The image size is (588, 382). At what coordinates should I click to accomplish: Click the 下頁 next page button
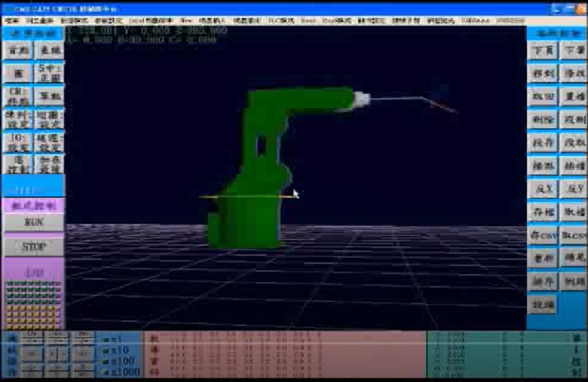[x=542, y=50]
